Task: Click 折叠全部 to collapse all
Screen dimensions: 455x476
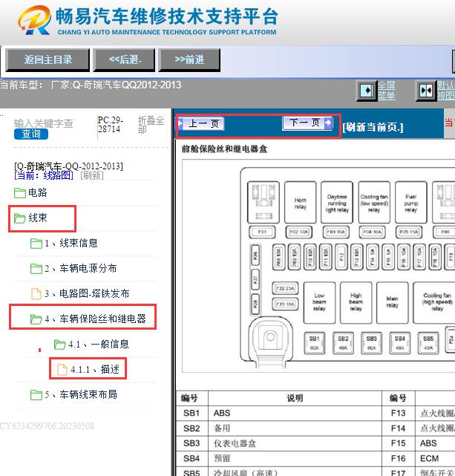Action: click(x=151, y=125)
